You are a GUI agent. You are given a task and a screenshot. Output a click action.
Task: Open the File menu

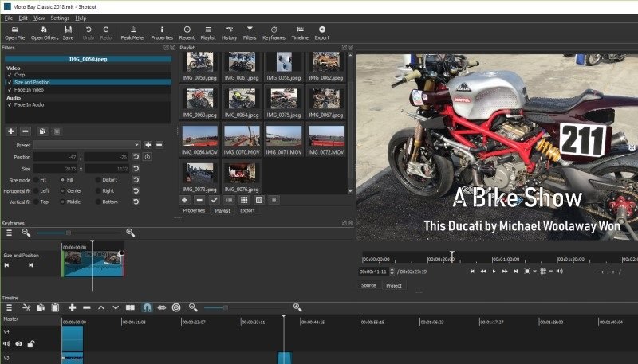coord(9,18)
